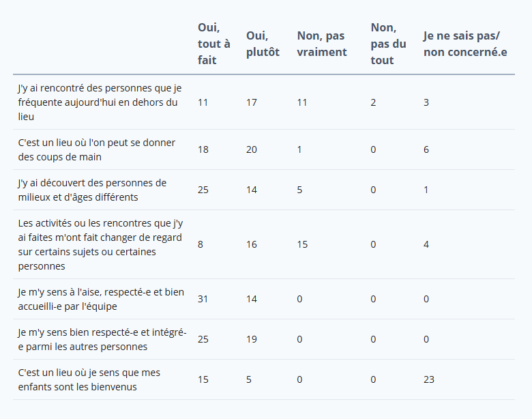Click the "milieux et d'âges différents" row label

click(92, 190)
